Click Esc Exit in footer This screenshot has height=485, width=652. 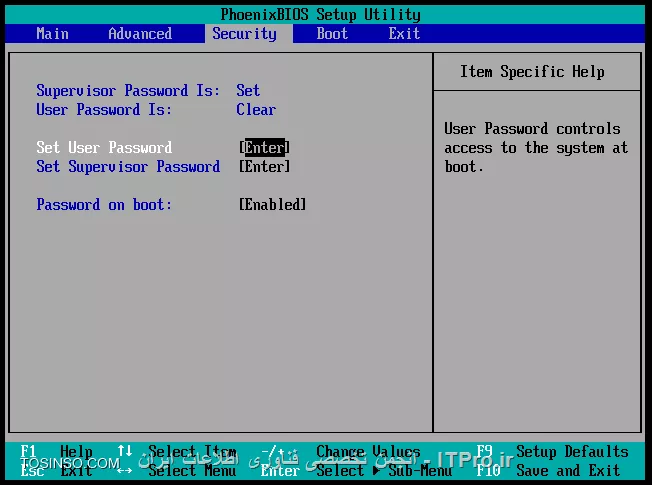tap(57, 471)
